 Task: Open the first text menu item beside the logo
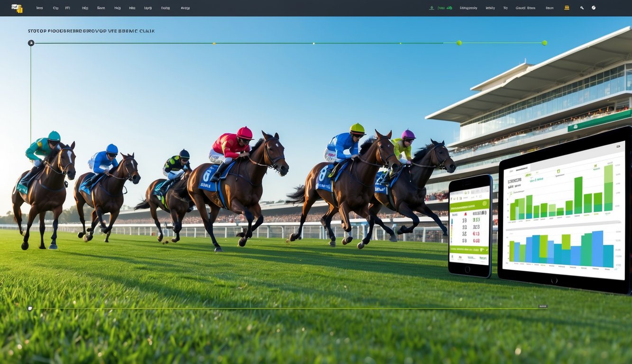pos(39,8)
